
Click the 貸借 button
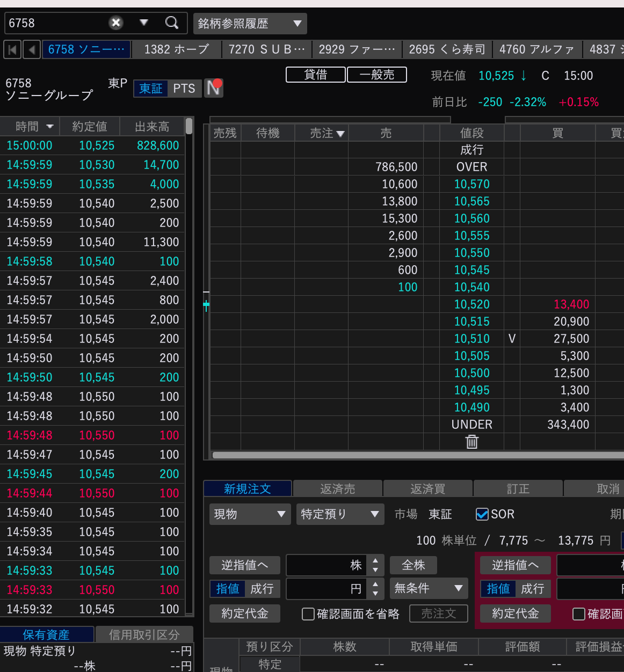point(316,75)
